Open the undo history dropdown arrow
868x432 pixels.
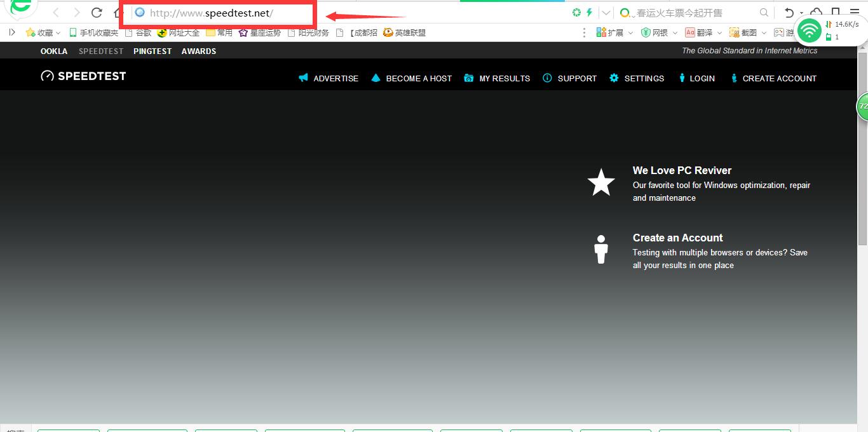tap(801, 13)
